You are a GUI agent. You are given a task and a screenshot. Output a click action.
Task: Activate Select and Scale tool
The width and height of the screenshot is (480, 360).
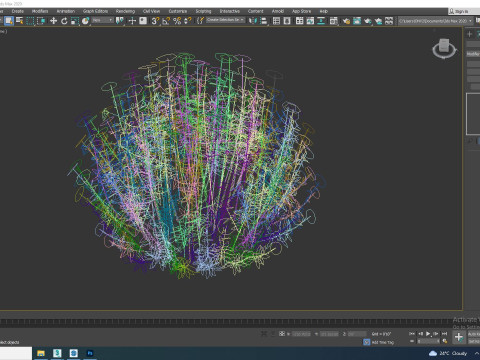75,21
